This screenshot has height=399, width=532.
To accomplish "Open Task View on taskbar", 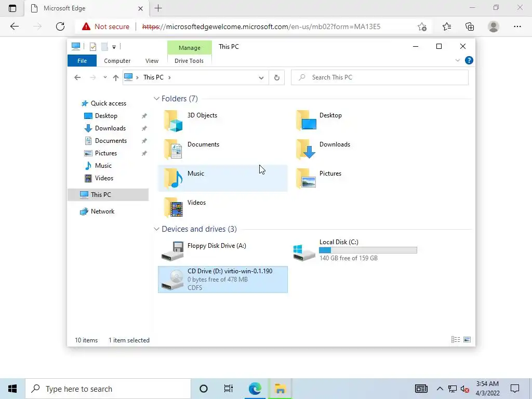I will (229, 389).
